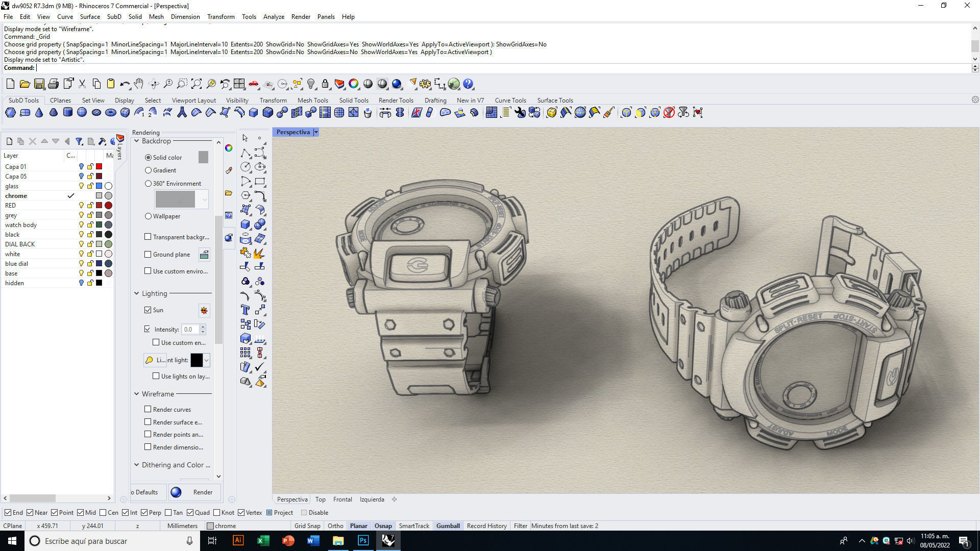Toggle the Sun lighting checkbox

click(148, 310)
